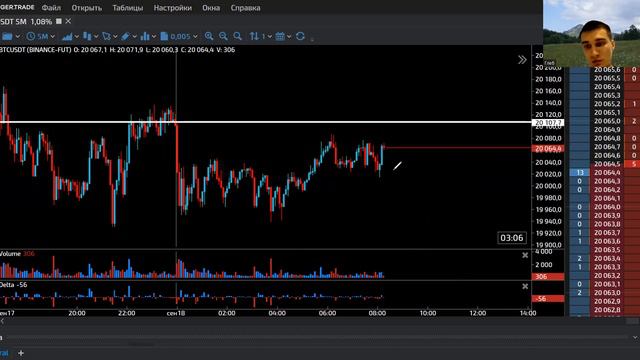Viewport: 640px width, 360px height.
Task: Click the camera snapshot toolbar icon
Action: pos(7,36)
